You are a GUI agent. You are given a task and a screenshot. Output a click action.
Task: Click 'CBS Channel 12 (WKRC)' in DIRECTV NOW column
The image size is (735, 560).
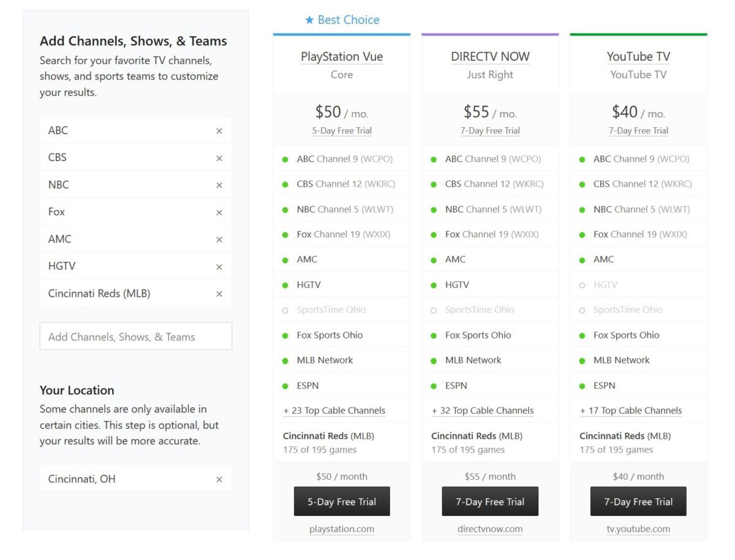click(x=494, y=184)
